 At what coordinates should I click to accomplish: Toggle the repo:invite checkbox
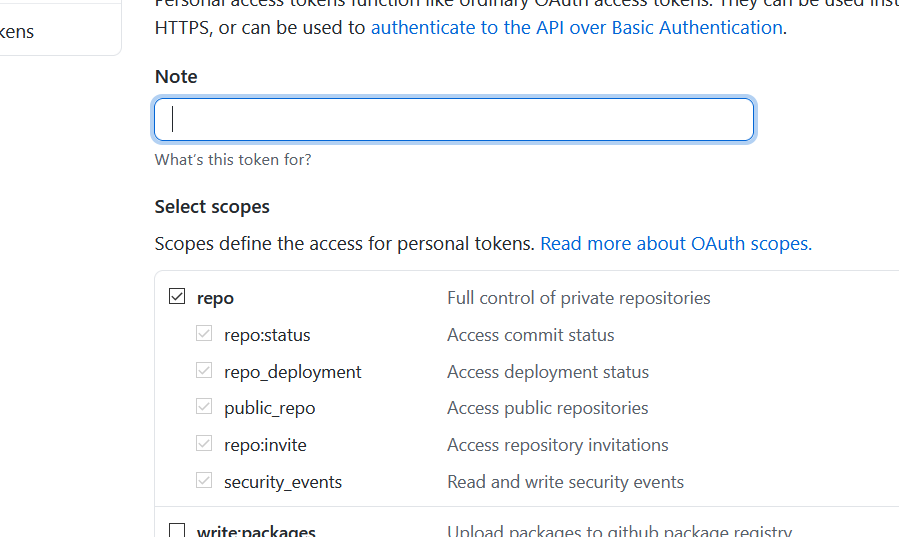204,445
